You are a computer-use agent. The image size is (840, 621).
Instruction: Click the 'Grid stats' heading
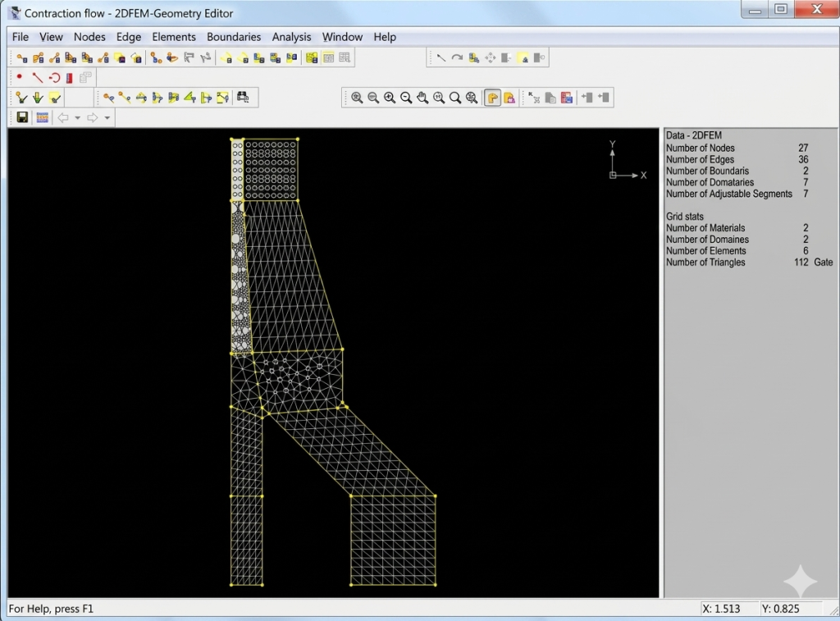685,217
